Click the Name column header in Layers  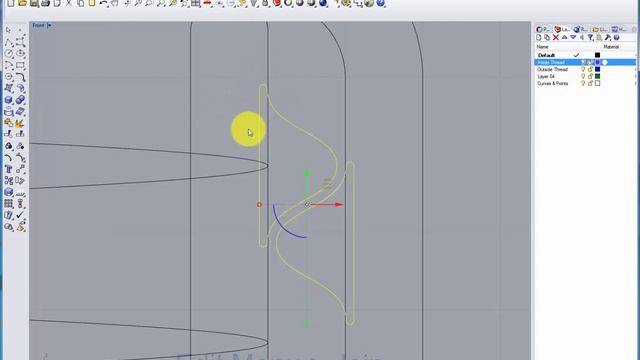click(542, 47)
